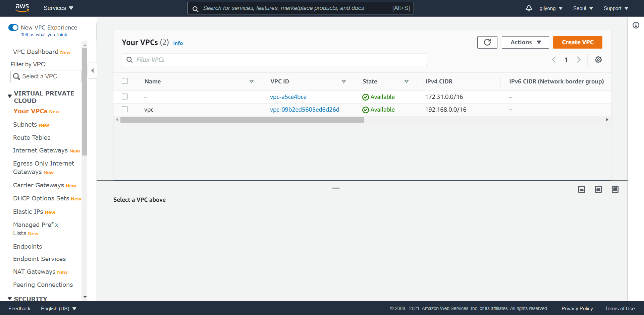
Task: Open vpc-09b2ed5605ed6d26d details link
Action: point(305,110)
